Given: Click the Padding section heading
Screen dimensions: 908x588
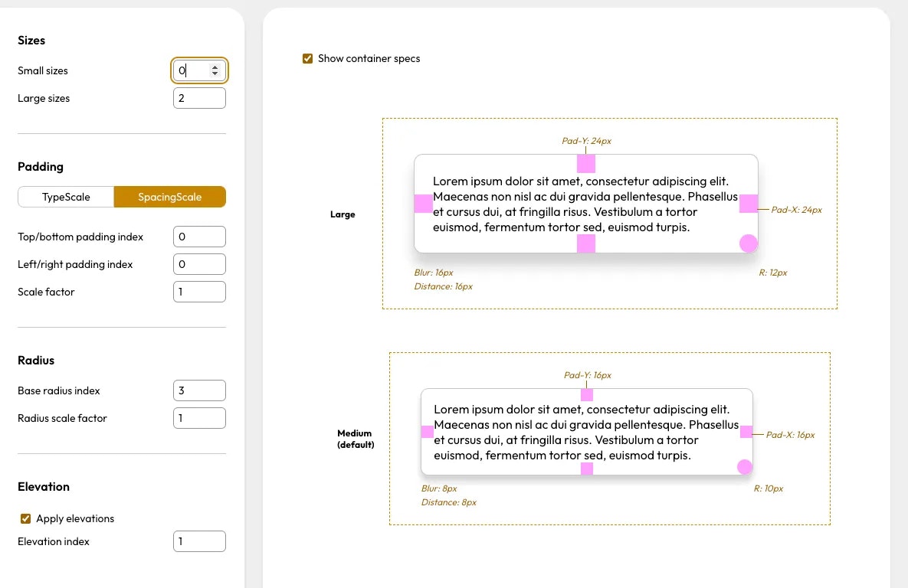Looking at the screenshot, I should click(x=41, y=167).
